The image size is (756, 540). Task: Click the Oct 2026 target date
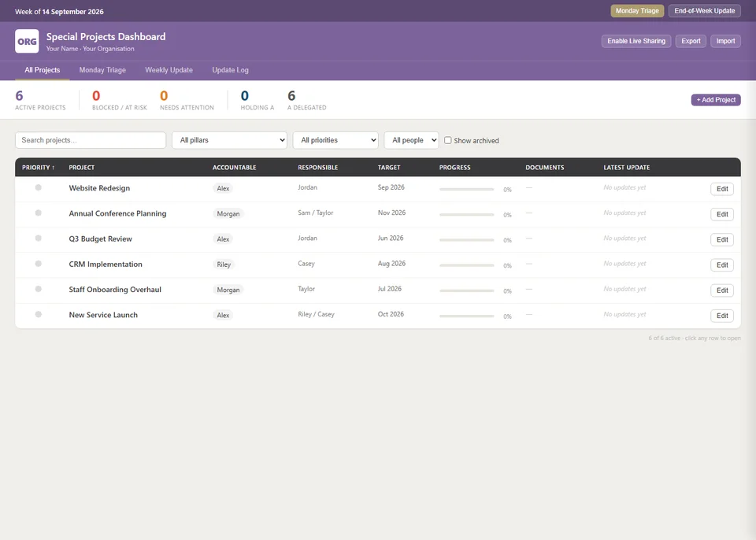(391, 314)
